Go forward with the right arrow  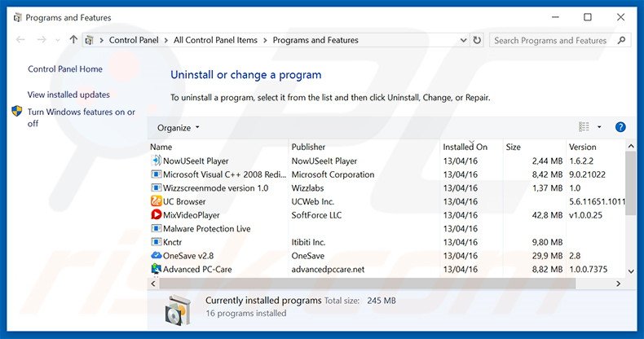(x=42, y=40)
